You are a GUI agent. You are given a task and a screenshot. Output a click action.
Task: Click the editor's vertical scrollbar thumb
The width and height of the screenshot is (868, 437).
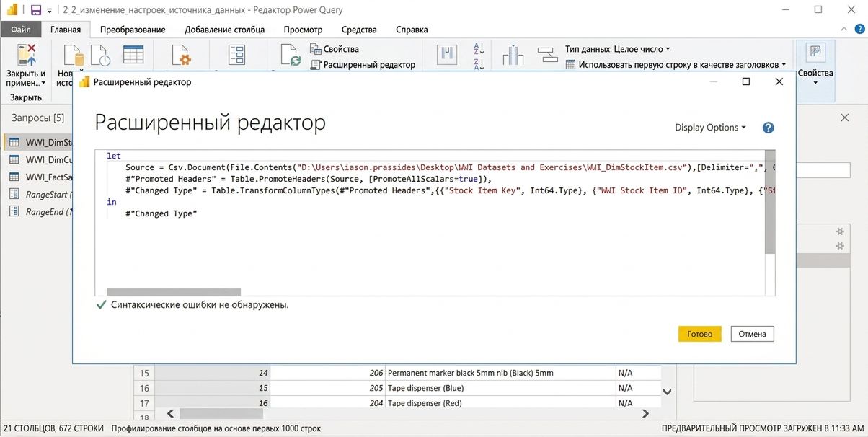pyautogui.click(x=770, y=202)
